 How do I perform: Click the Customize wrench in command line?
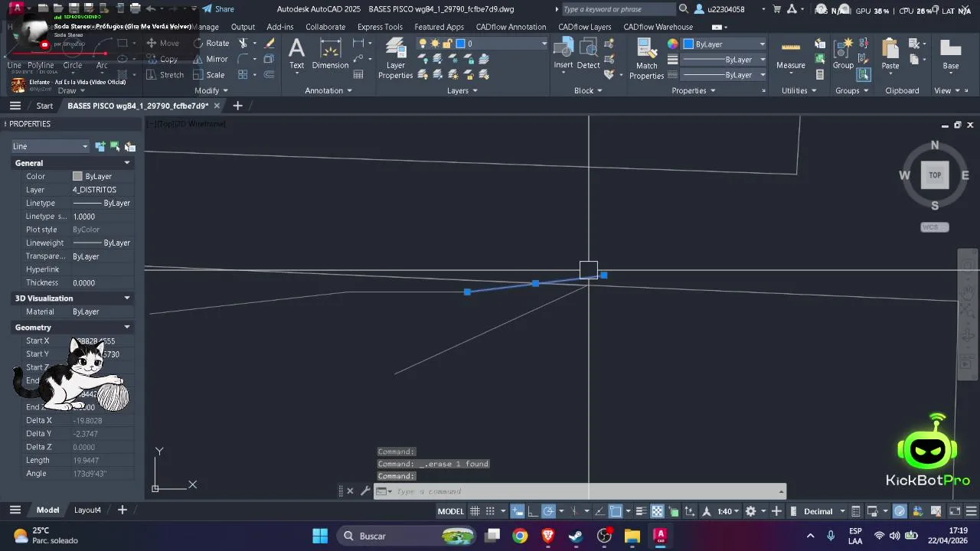[x=365, y=491]
